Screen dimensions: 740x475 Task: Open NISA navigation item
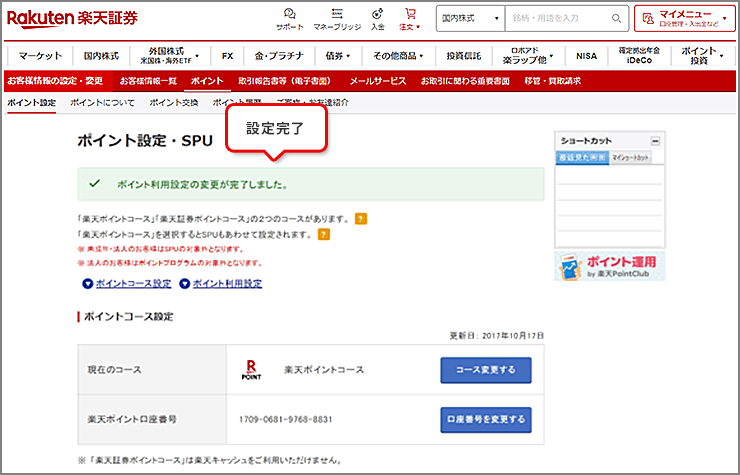click(x=586, y=56)
